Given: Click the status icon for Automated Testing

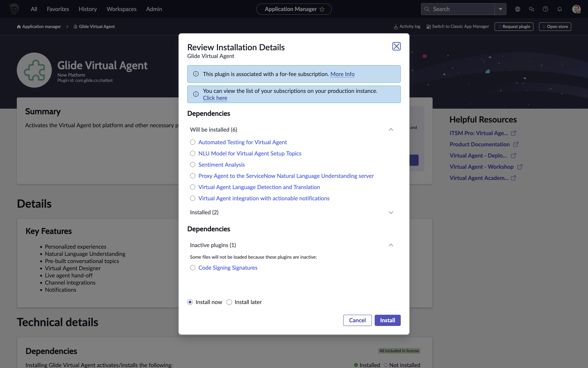Looking at the screenshot, I should pos(192,142).
